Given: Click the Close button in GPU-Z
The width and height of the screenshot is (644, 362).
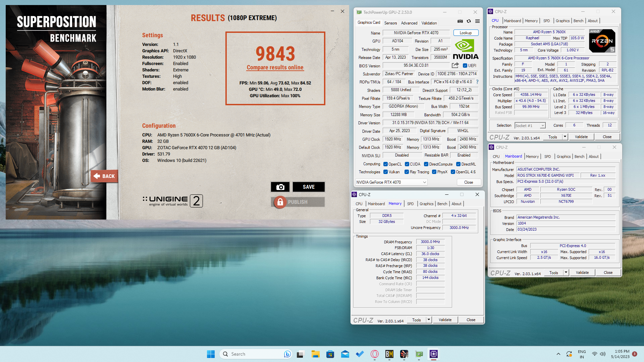Looking at the screenshot, I should click(469, 182).
